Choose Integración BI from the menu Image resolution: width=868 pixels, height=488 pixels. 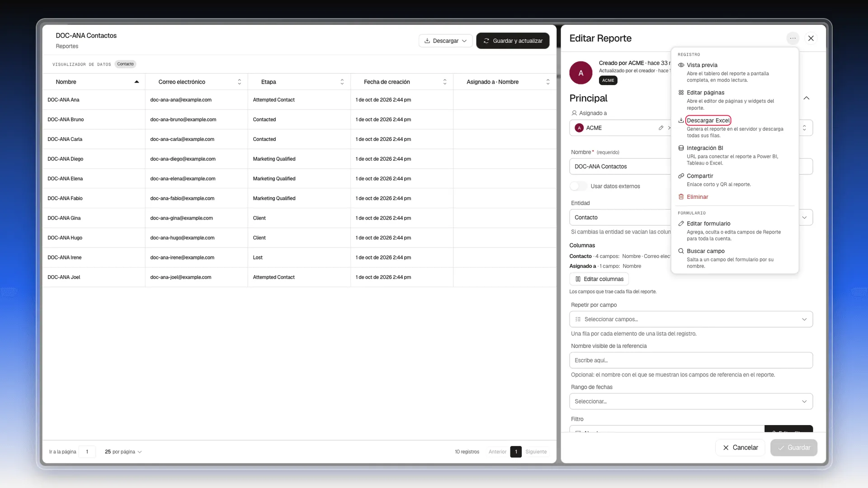click(x=735, y=155)
